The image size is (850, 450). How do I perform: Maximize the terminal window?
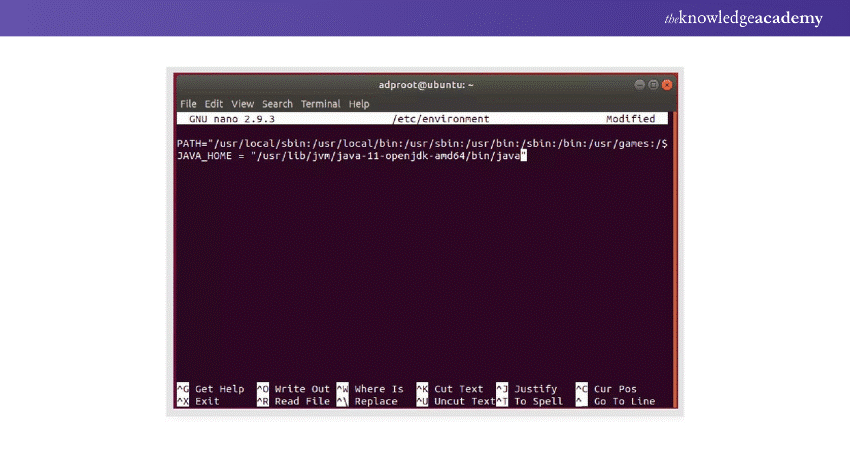[652, 85]
